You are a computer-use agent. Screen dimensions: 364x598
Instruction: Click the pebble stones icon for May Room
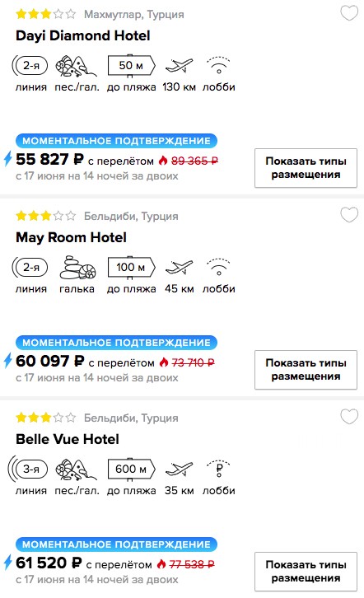pyautogui.click(x=77, y=268)
